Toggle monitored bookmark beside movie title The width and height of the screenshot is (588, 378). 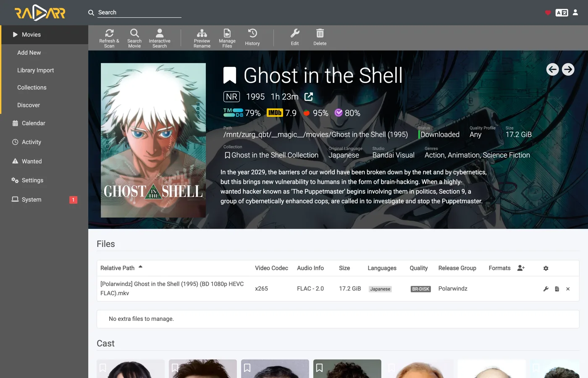pos(230,76)
